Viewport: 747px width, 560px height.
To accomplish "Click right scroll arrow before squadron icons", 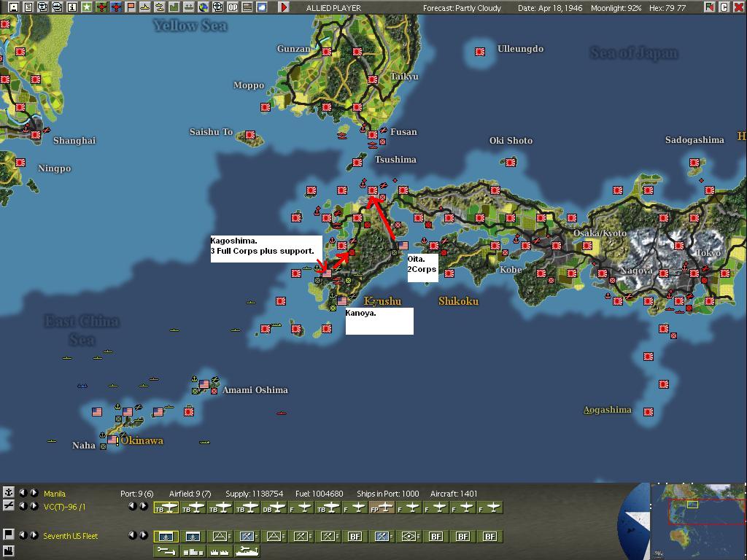I will pyautogui.click(x=144, y=506).
